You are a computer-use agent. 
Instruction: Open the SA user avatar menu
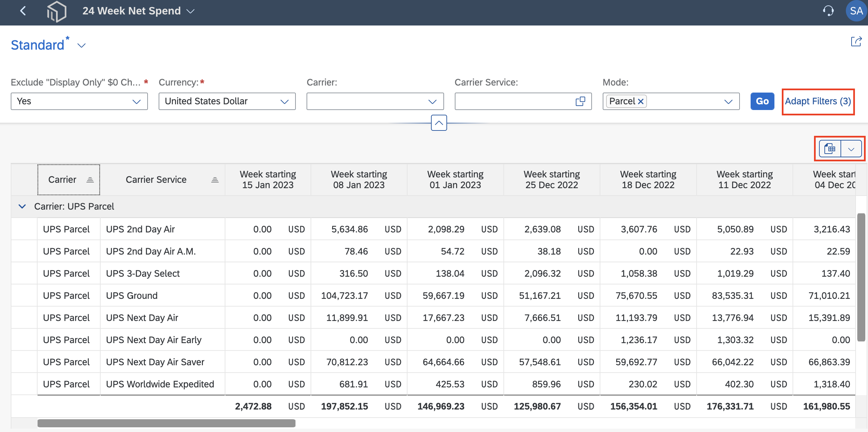click(x=856, y=11)
